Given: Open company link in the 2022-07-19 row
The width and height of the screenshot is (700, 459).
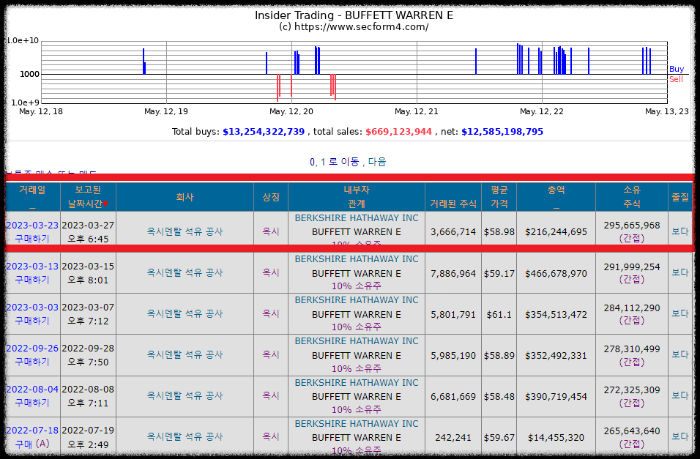Looking at the screenshot, I should 185,437.
